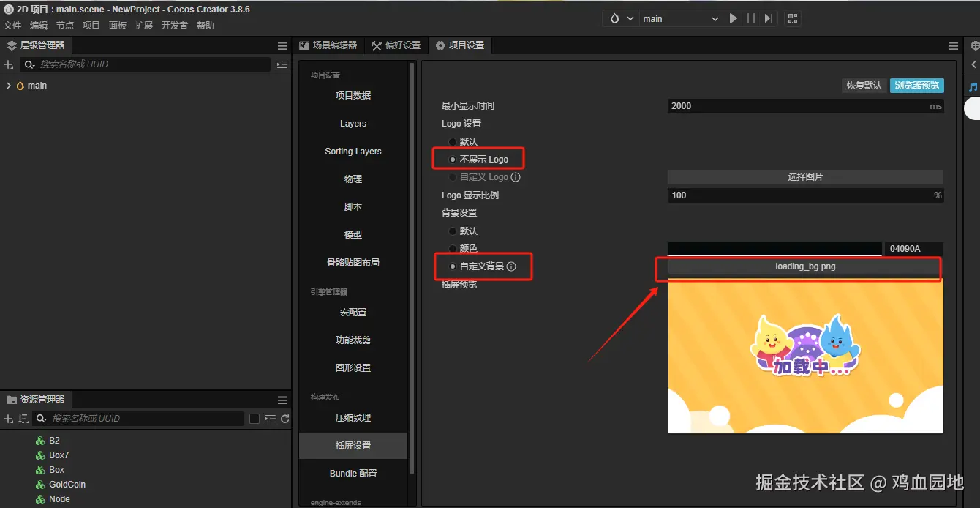Open the 脚本 settings section
The image size is (980, 508).
353,207
